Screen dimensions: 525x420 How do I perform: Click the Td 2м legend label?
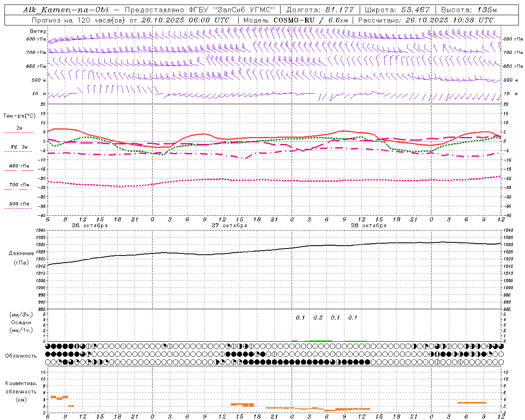[19, 147]
